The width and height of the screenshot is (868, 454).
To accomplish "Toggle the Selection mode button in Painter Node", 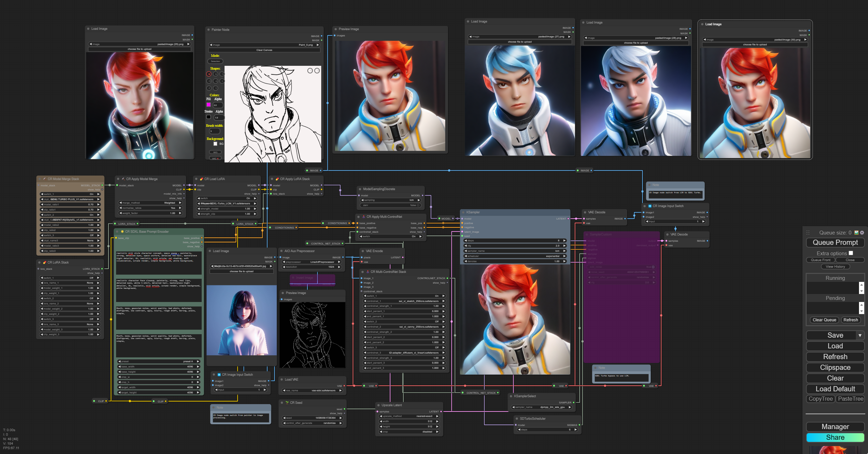I will (215, 61).
